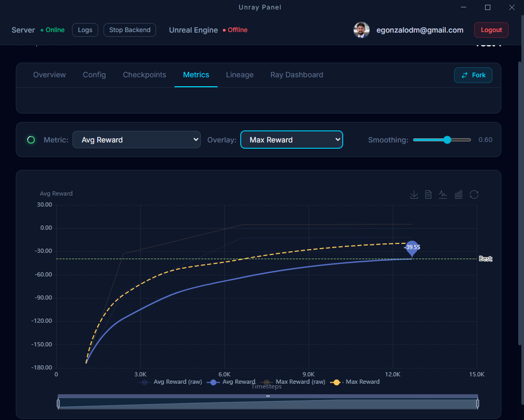This screenshot has height=420, width=524.
Task: Hide the Max Reward series via legend
Action: (x=362, y=382)
